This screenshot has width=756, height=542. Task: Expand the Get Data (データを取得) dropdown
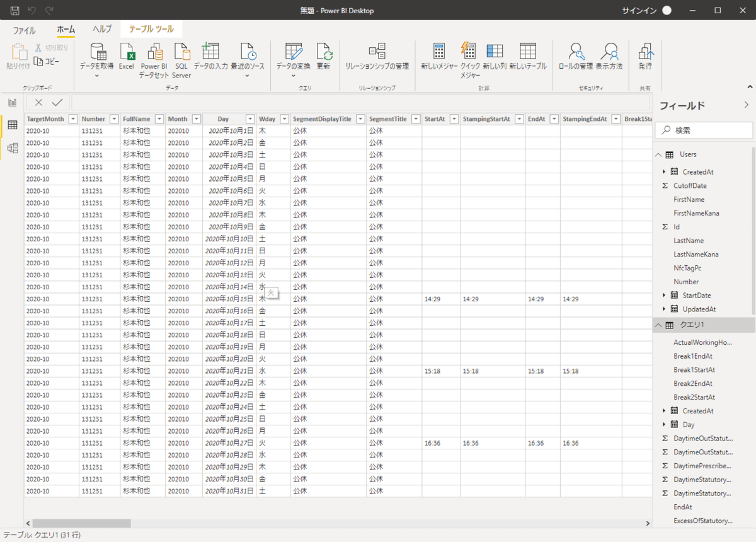tap(97, 76)
